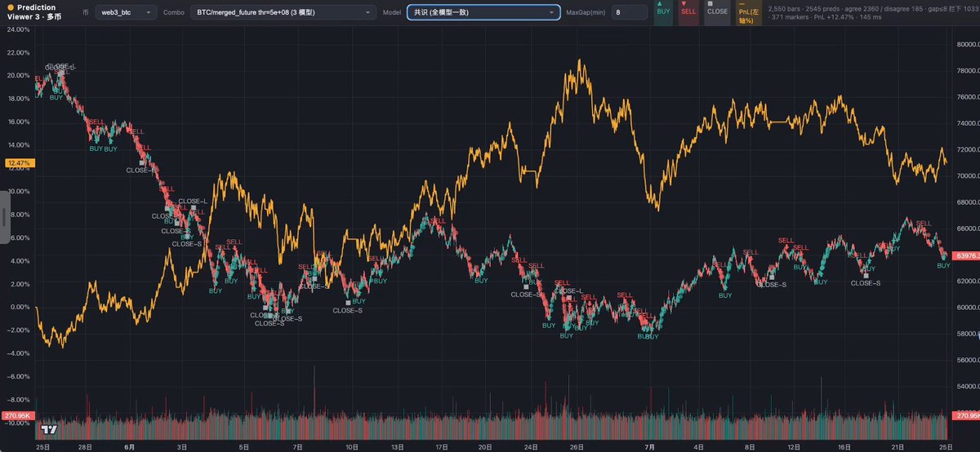Click the Model label text
The width and height of the screenshot is (980, 452).
392,12
